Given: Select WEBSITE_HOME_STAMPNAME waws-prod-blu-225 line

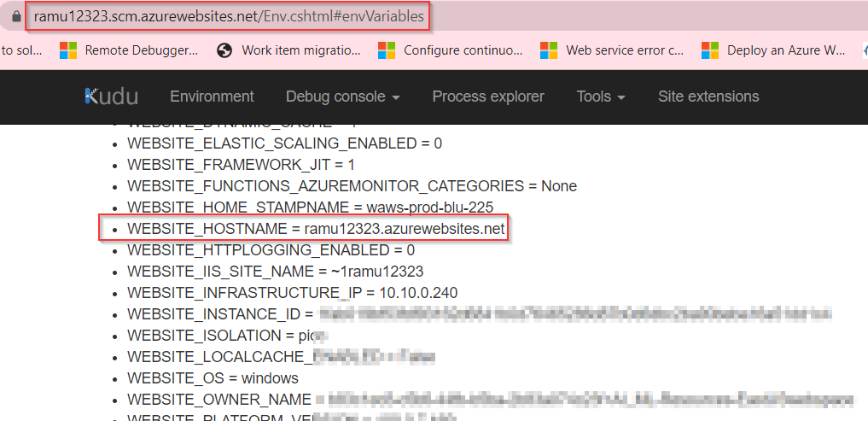Looking at the screenshot, I should pos(310,208).
